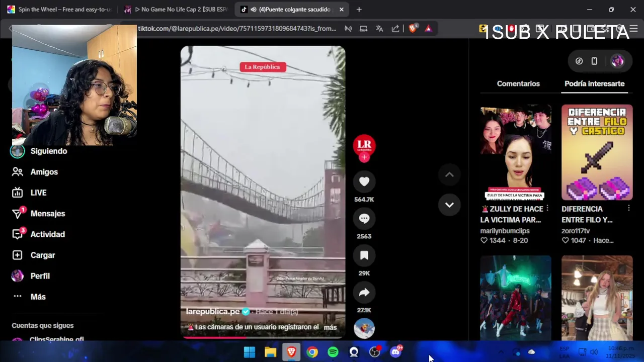644x362 pixels.
Task: Open LIVE in the sidebar
Action: point(38,193)
